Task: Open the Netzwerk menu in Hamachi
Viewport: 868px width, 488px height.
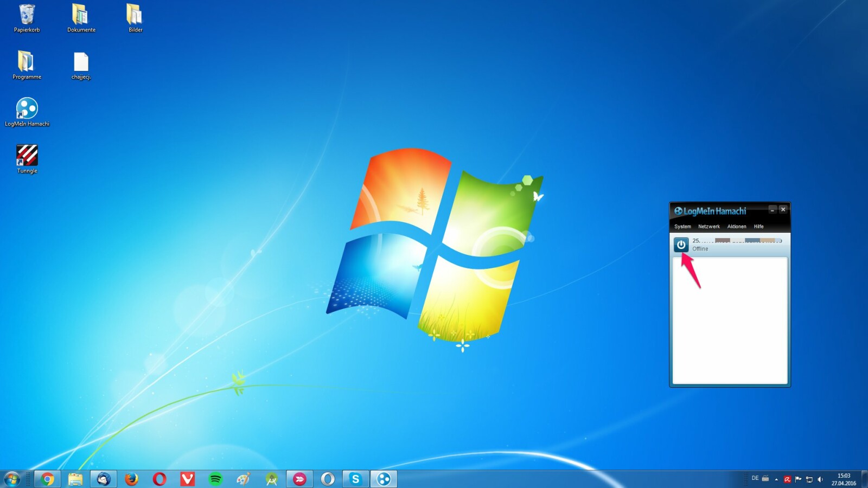Action: point(709,227)
